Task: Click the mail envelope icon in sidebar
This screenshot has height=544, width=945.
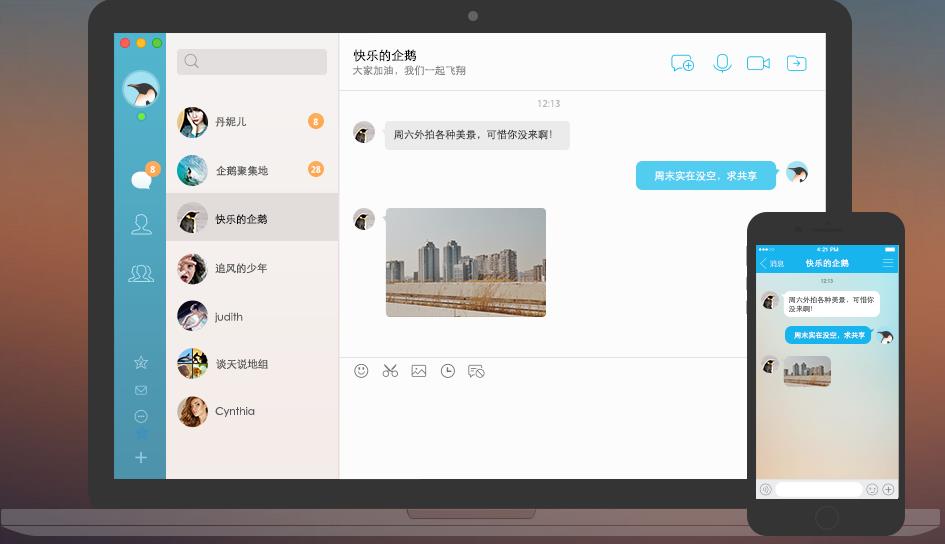Action: [141, 390]
